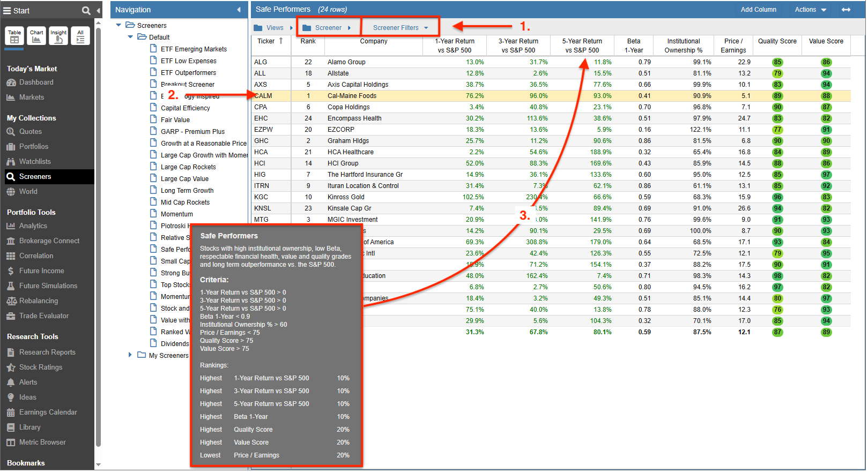Viewport: 868px width, 473px height.
Task: Select Capital Efficiency screener
Action: point(186,108)
